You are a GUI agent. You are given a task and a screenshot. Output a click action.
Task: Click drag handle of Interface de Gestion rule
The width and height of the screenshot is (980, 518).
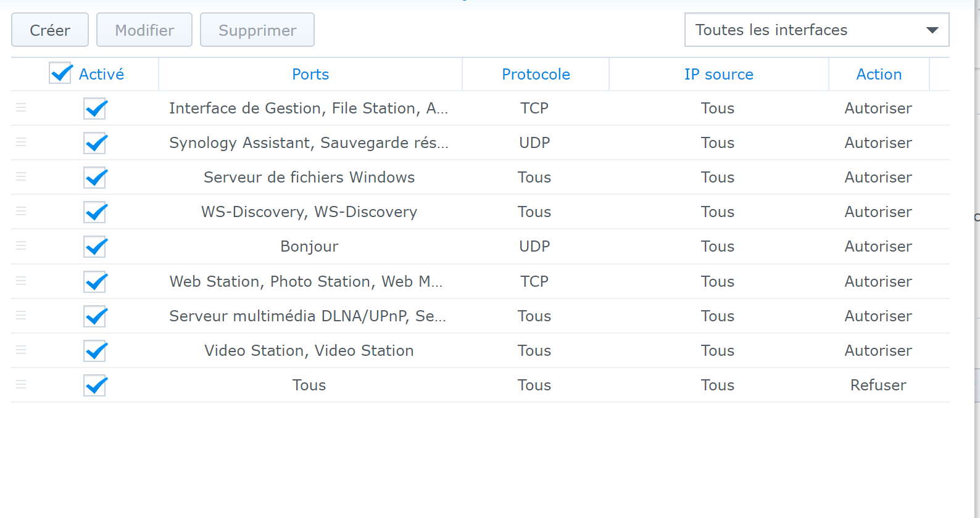coord(21,108)
